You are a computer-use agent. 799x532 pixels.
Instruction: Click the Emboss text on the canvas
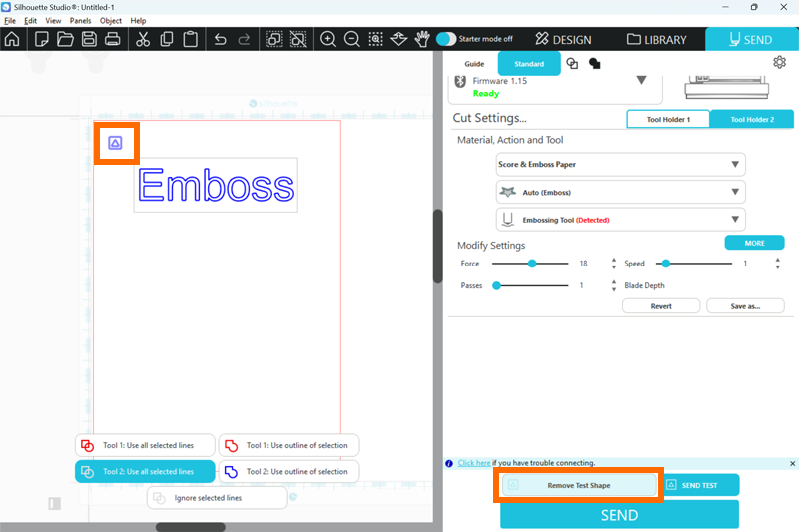pyautogui.click(x=215, y=186)
